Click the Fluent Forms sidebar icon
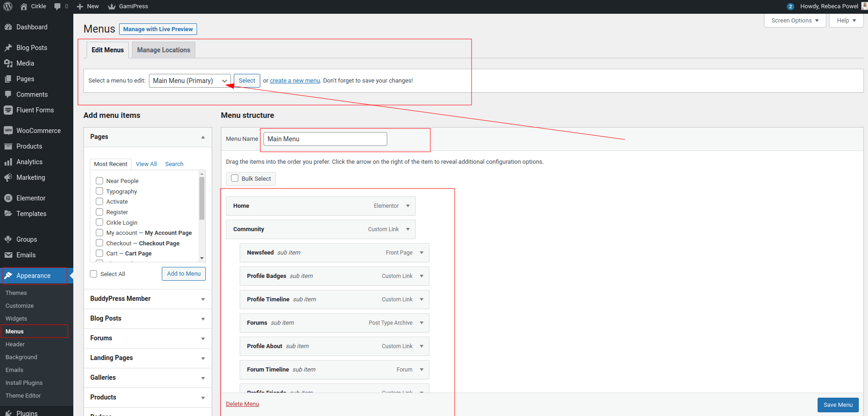Image resolution: width=868 pixels, height=416 pixels. (x=8, y=110)
